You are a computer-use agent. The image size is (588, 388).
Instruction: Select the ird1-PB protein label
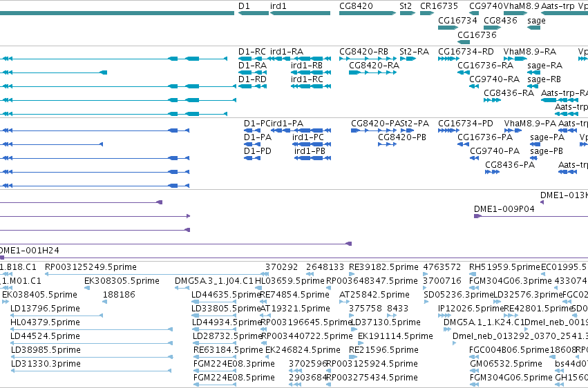click(x=310, y=151)
